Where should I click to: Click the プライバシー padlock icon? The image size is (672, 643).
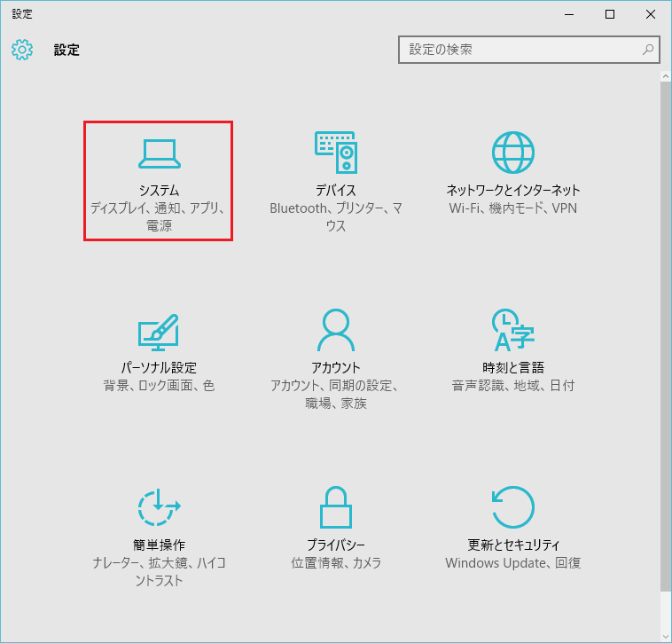tap(336, 508)
